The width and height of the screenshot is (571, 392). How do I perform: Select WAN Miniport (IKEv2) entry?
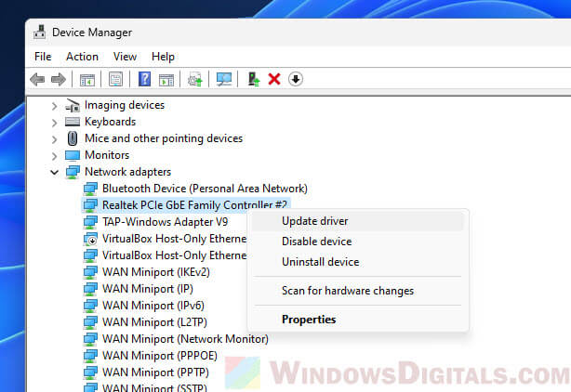click(x=156, y=272)
